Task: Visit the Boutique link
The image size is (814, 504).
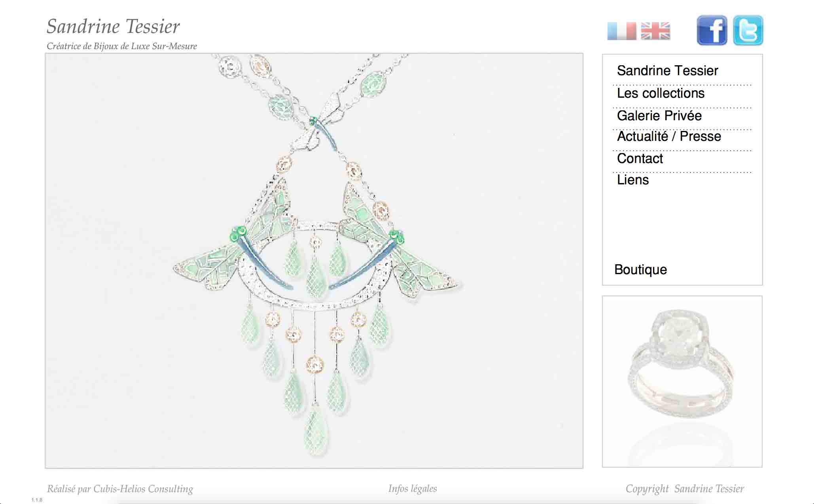Action: 640,269
